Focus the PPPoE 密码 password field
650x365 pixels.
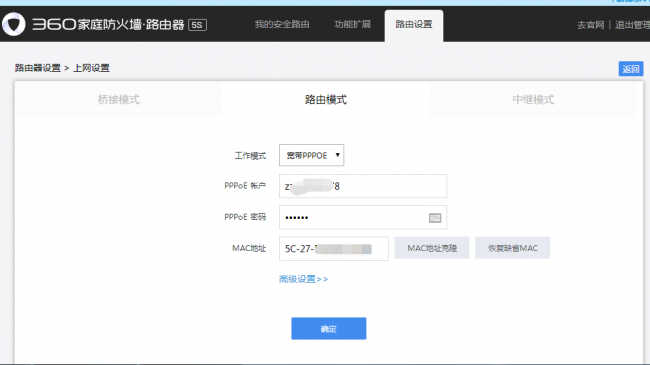coord(363,217)
